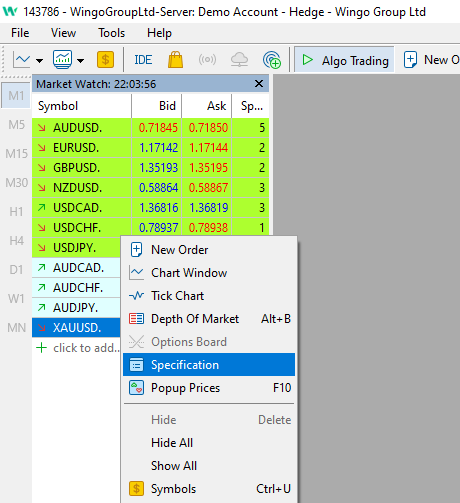Select the USDCHF. symbol row
The width and height of the screenshot is (460, 503).
click(150, 228)
